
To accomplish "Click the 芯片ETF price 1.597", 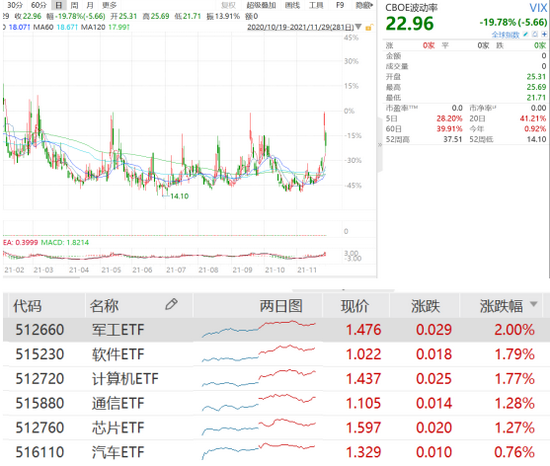I will 363,427.
